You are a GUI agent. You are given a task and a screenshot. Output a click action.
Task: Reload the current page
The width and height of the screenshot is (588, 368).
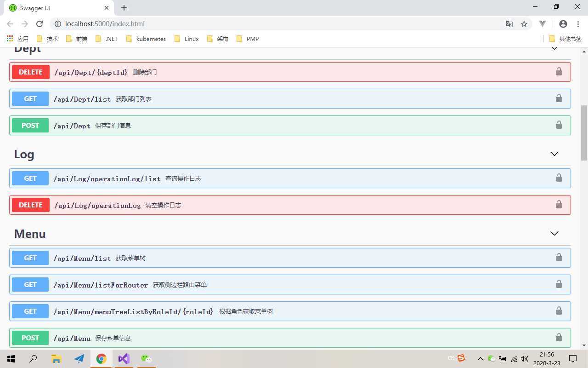click(x=40, y=24)
